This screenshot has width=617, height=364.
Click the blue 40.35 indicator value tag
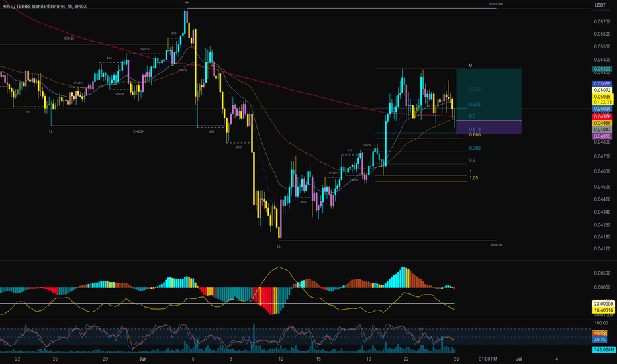(x=600, y=340)
